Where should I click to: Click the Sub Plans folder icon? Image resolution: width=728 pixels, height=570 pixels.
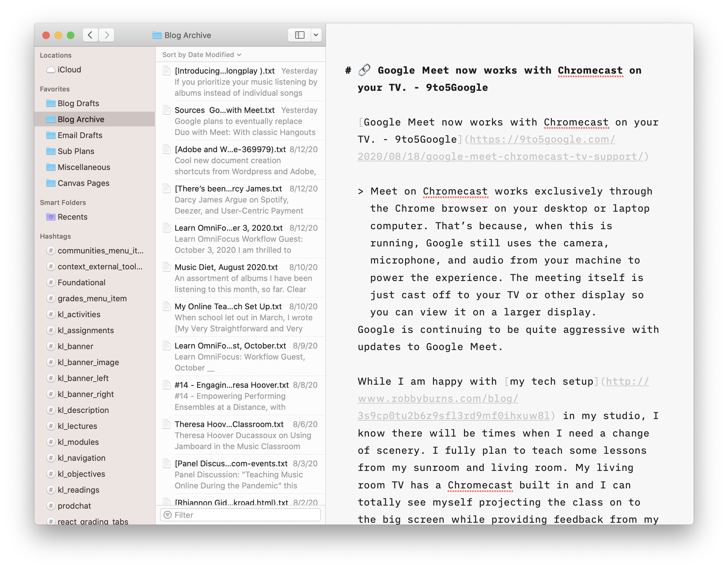tap(51, 151)
